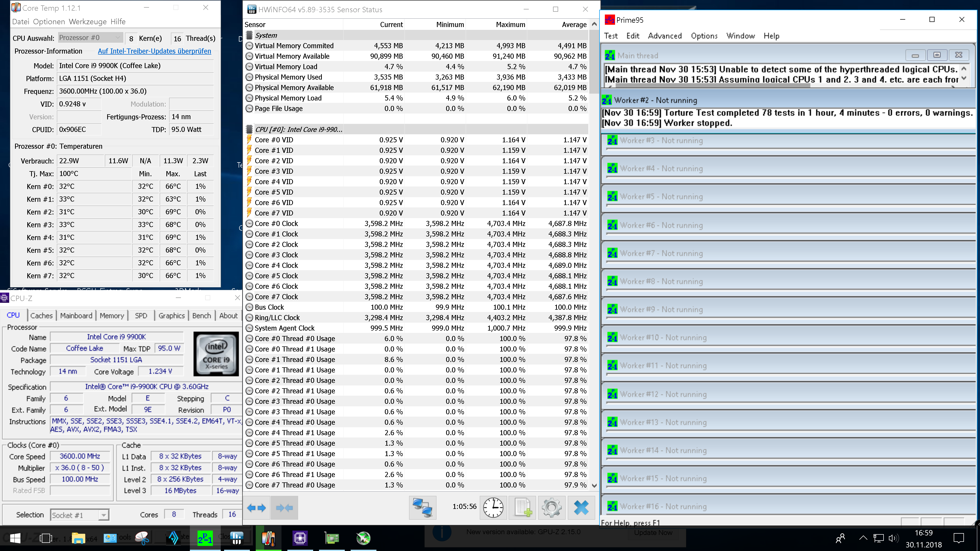This screenshot has width=980, height=551.
Task: Click the Prime95 taskbar icon
Action: pos(205,538)
